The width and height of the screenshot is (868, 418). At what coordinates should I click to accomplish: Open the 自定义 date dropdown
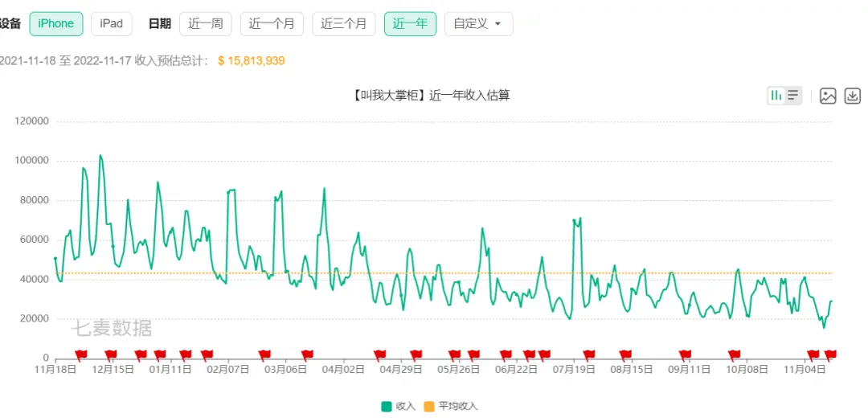click(x=478, y=24)
